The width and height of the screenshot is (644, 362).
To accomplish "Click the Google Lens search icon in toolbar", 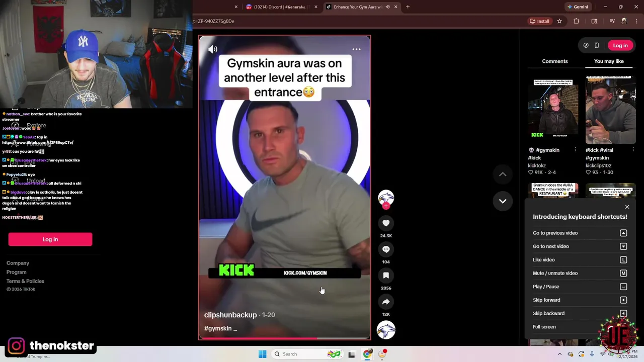I will 594,21.
